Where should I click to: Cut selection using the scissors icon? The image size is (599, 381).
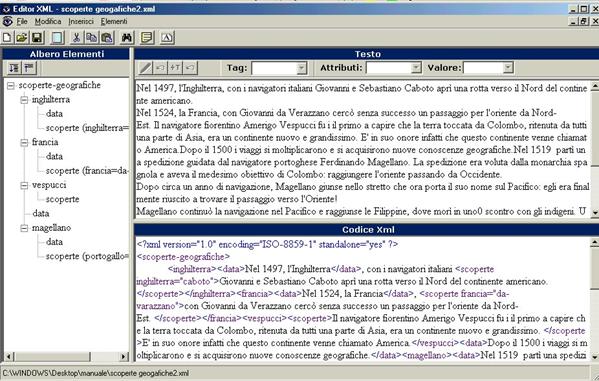click(x=76, y=37)
